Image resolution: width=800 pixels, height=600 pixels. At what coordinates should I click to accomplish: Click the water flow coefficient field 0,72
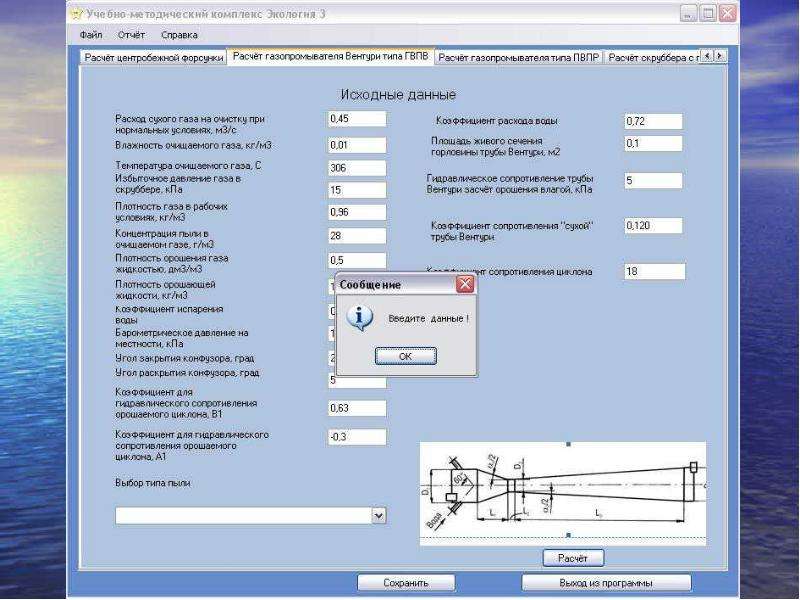click(x=653, y=121)
